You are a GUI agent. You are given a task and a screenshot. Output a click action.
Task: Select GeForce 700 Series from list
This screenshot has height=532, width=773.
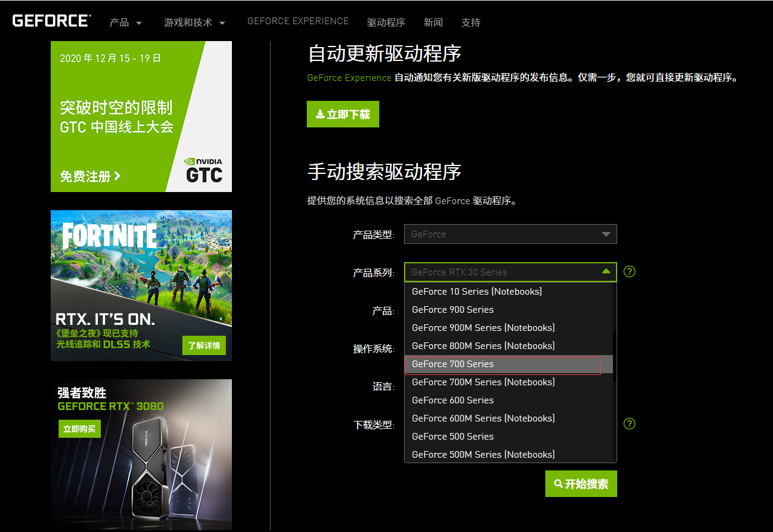453,364
